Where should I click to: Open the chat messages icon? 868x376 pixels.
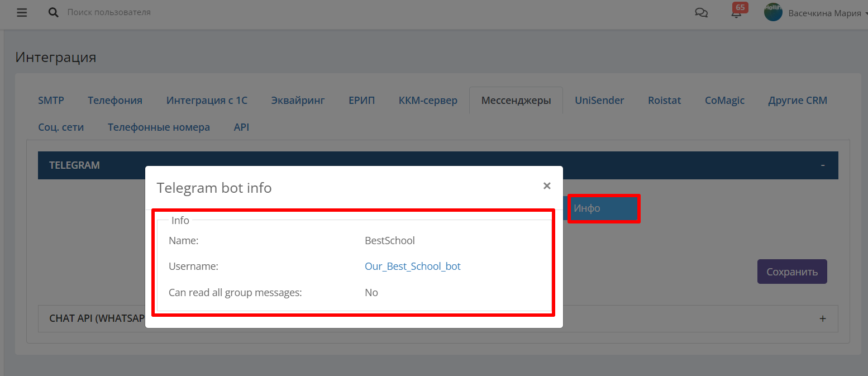click(x=701, y=13)
